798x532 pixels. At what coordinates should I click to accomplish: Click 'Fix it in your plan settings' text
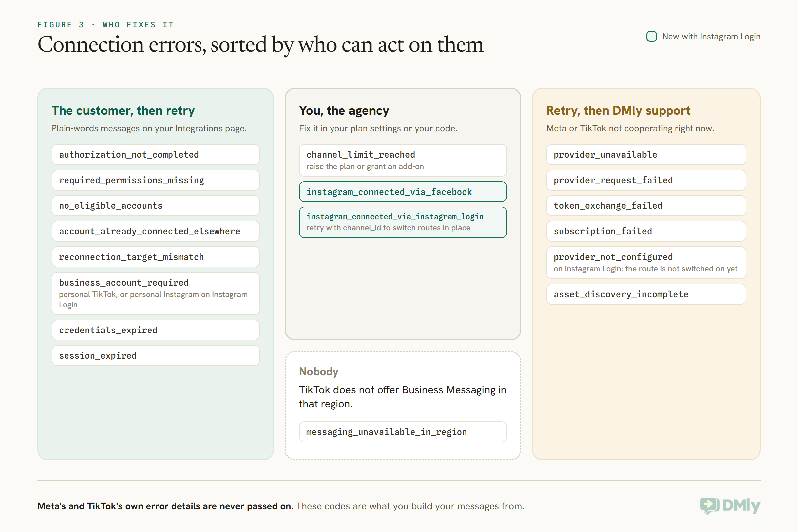(x=378, y=129)
